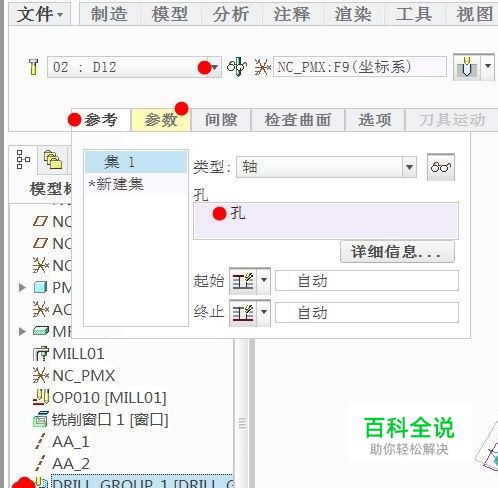
Task: Click the AC coordinate system icon
Action: point(41,310)
